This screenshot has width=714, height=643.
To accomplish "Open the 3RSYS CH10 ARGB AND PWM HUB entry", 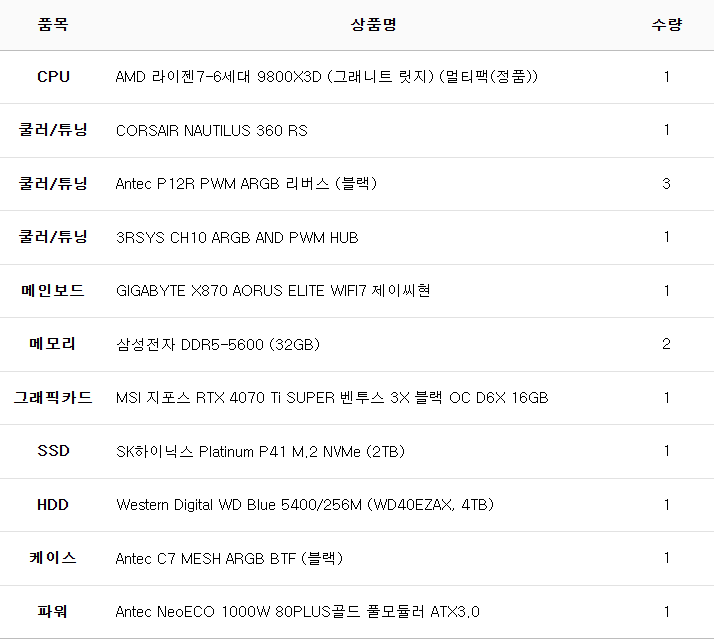I will [237, 237].
